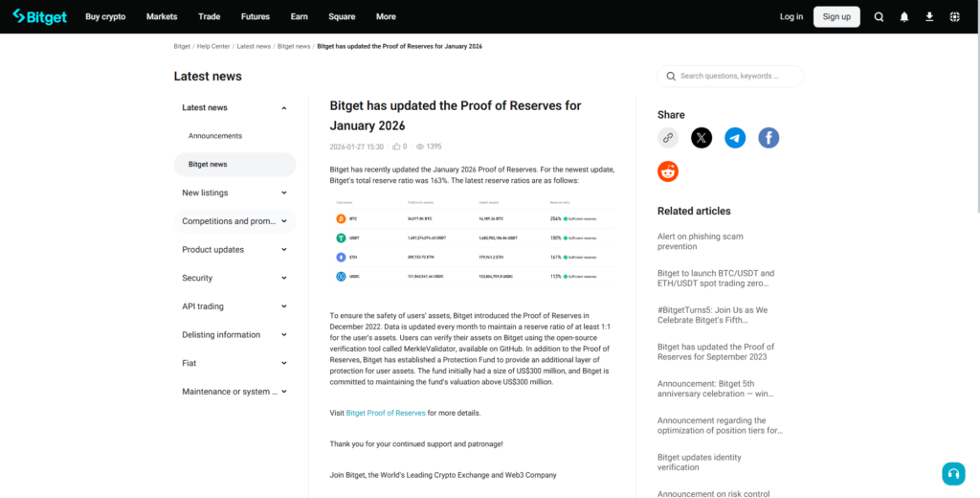Screen dimensions: 980x498
Task: Open Alert on phishing scam prevention article
Action: [x=700, y=241]
